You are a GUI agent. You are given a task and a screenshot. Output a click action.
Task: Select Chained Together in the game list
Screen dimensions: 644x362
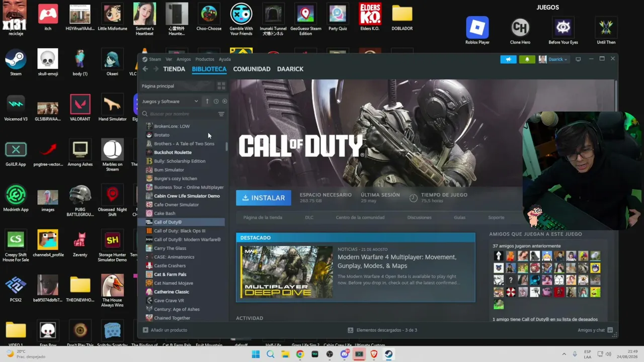tap(172, 318)
